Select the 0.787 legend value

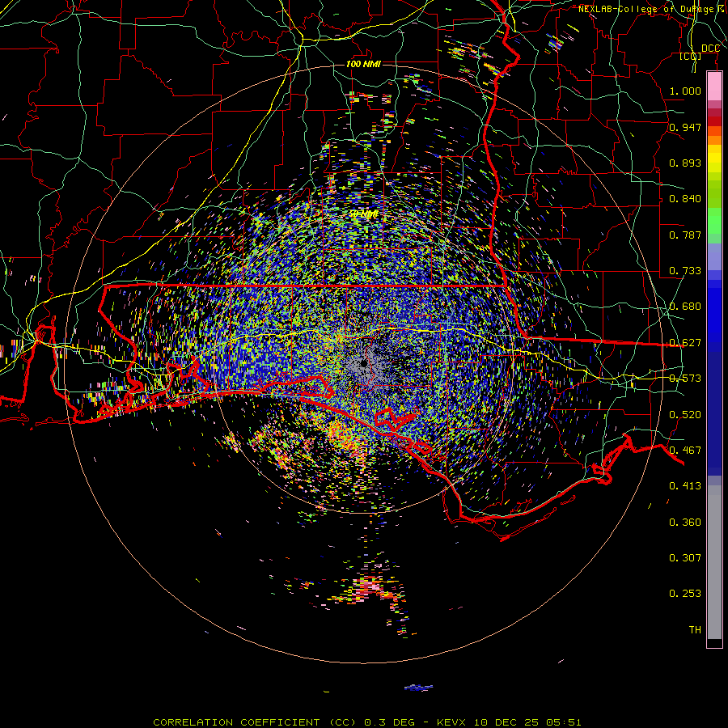point(685,235)
